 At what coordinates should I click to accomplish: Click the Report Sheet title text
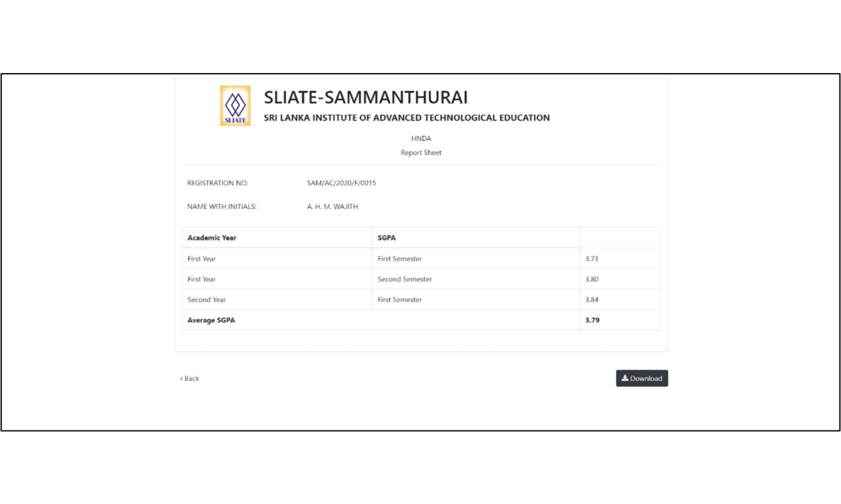[x=421, y=153]
